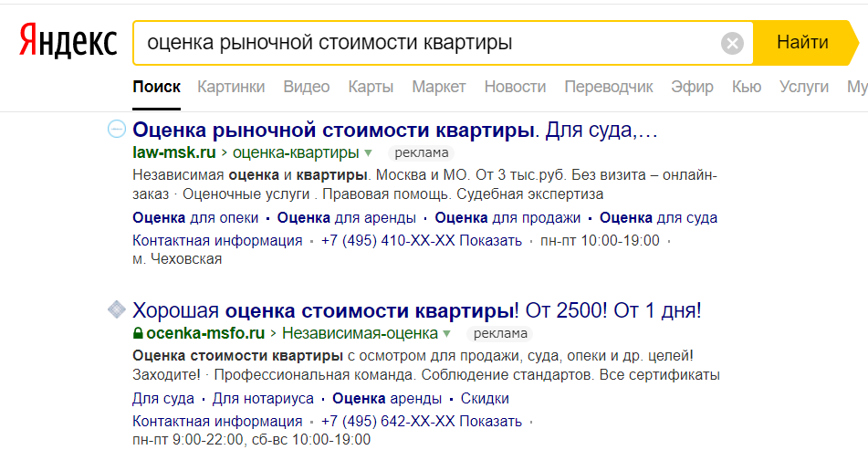The width and height of the screenshot is (868, 471).
Task: Open the Скидки sitelink
Action: [x=485, y=399]
